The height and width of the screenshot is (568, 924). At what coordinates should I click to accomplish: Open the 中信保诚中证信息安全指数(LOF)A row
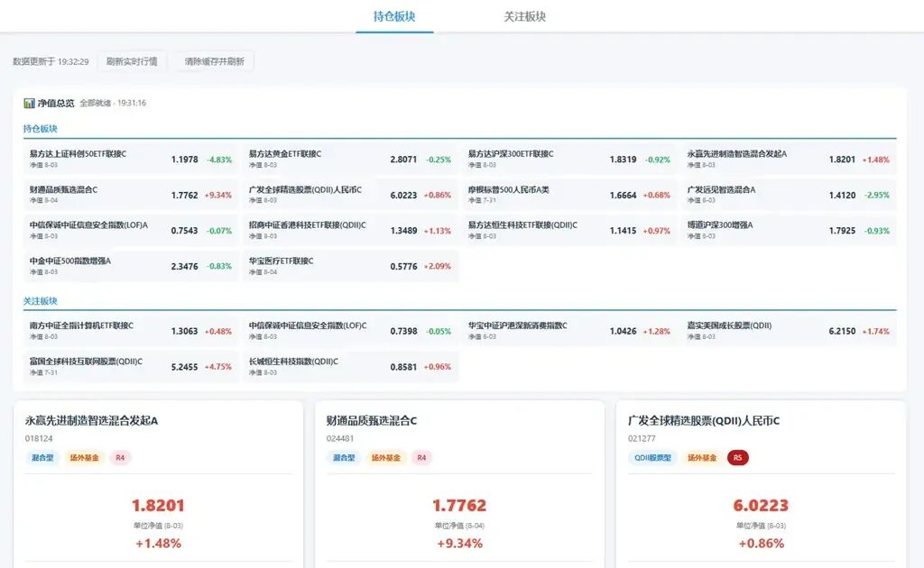pos(131,230)
